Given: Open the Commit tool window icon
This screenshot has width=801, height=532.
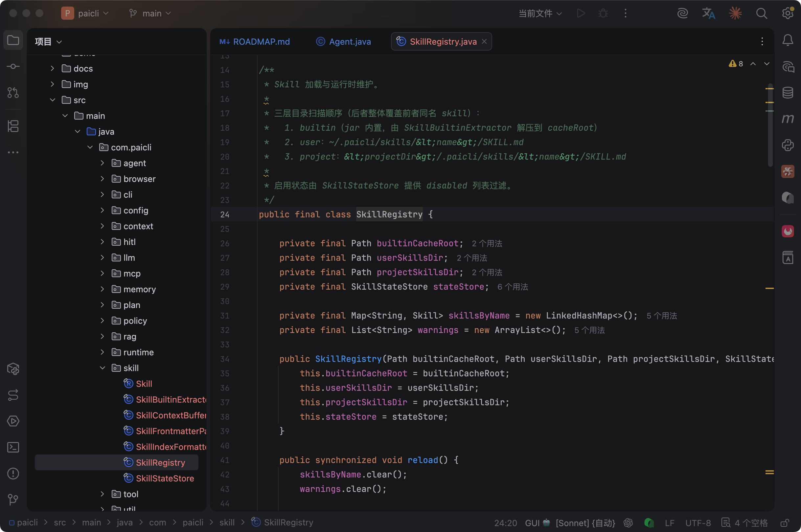Looking at the screenshot, I should pos(13,66).
